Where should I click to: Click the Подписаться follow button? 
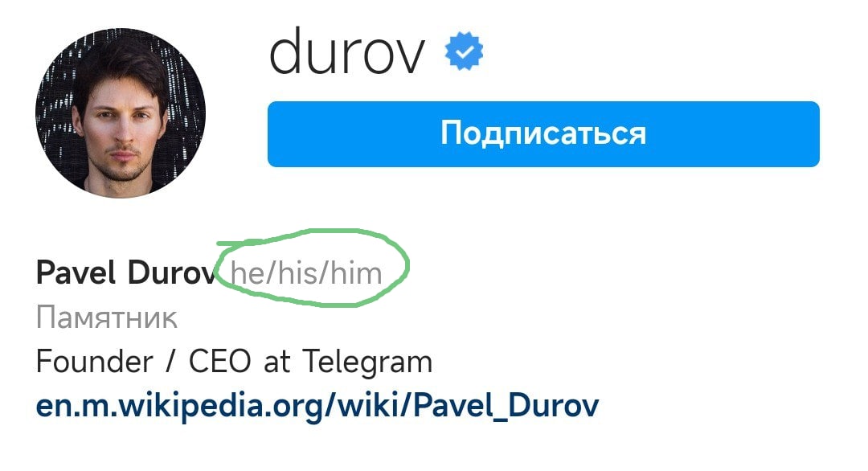pyautogui.click(x=543, y=134)
